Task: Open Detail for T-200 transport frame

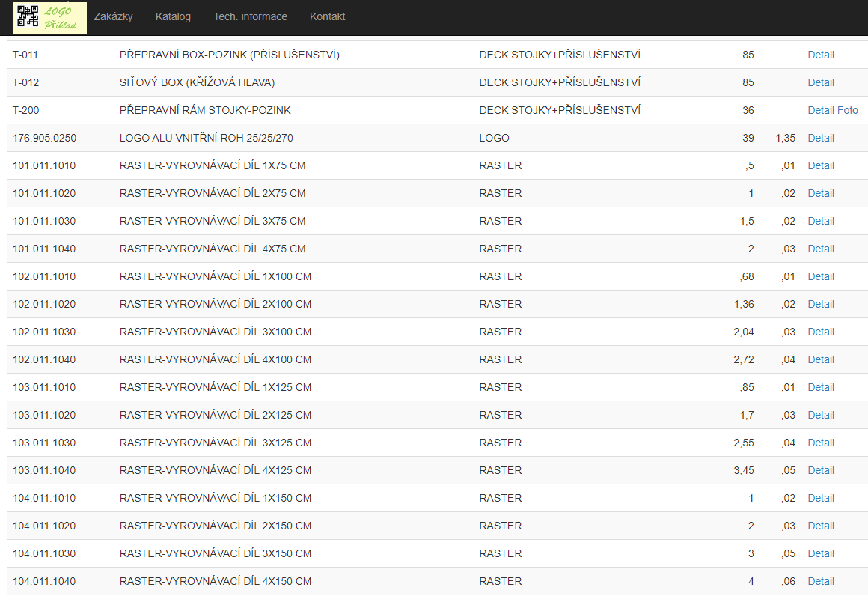Action: click(x=820, y=110)
